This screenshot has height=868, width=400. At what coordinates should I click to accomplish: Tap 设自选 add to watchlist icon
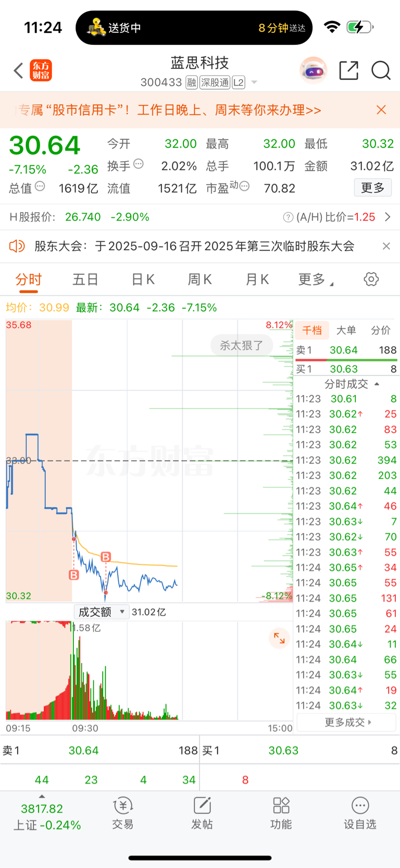pyautogui.click(x=360, y=813)
